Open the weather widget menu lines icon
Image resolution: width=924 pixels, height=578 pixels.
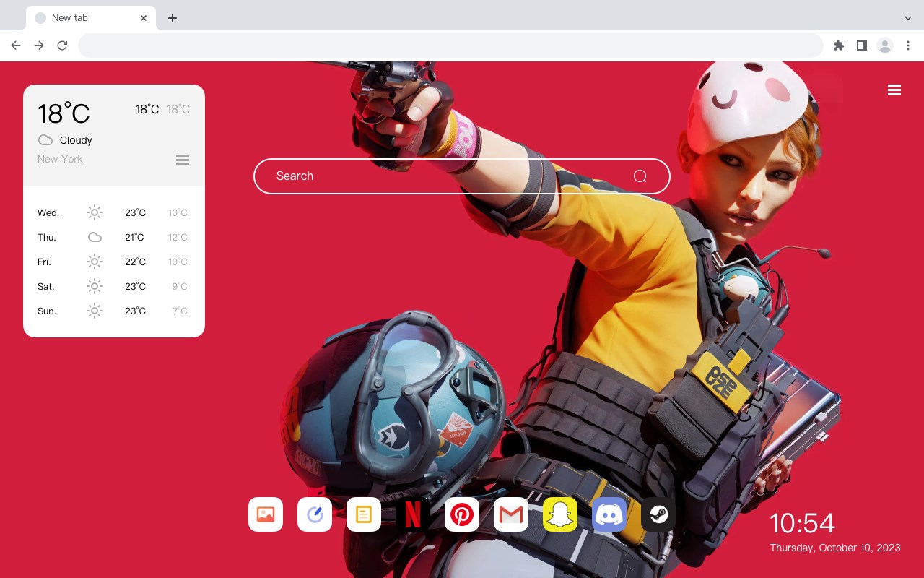coord(183,160)
